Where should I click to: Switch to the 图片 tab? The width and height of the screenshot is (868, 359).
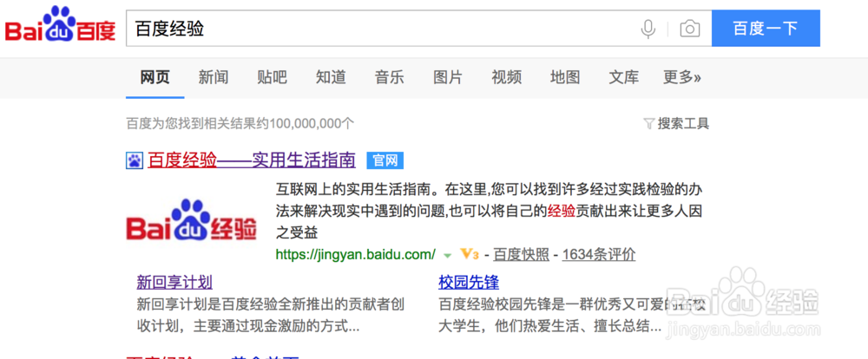(448, 77)
